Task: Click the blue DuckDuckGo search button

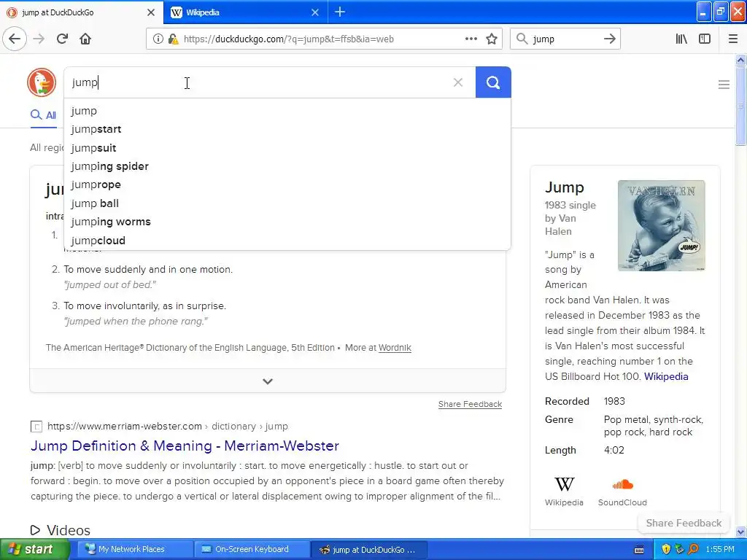Action: click(493, 82)
